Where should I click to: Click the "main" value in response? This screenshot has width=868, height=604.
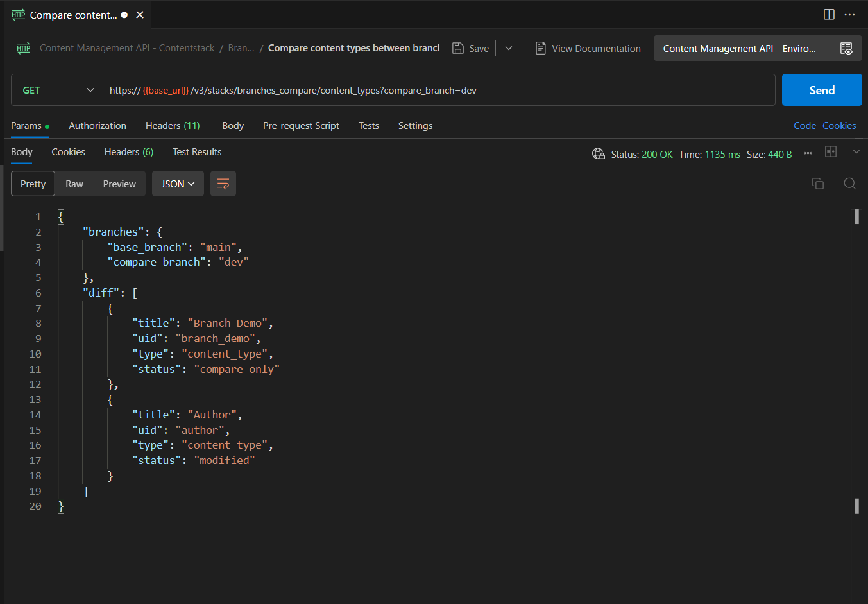pyautogui.click(x=218, y=247)
